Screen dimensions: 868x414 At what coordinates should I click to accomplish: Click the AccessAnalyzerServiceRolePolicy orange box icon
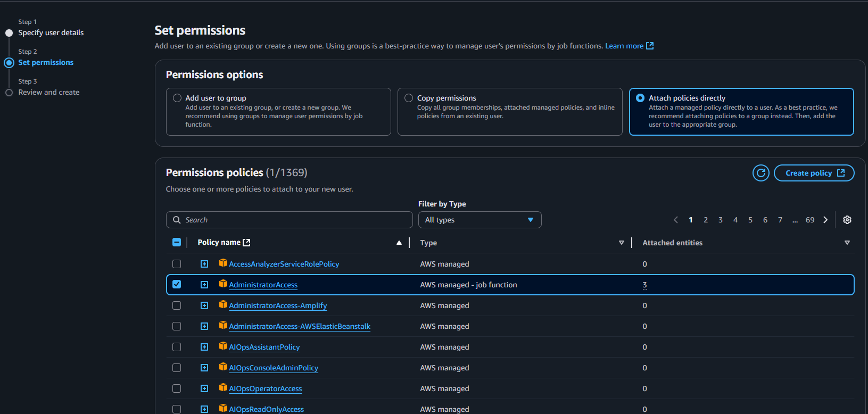pyautogui.click(x=223, y=263)
